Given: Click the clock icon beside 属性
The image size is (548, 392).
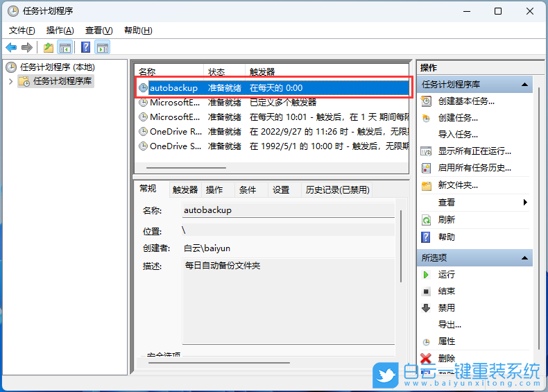Looking at the screenshot, I should click(426, 341).
